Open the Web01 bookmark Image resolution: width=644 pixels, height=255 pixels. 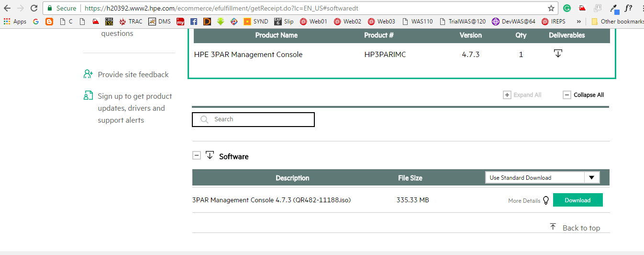click(x=313, y=22)
